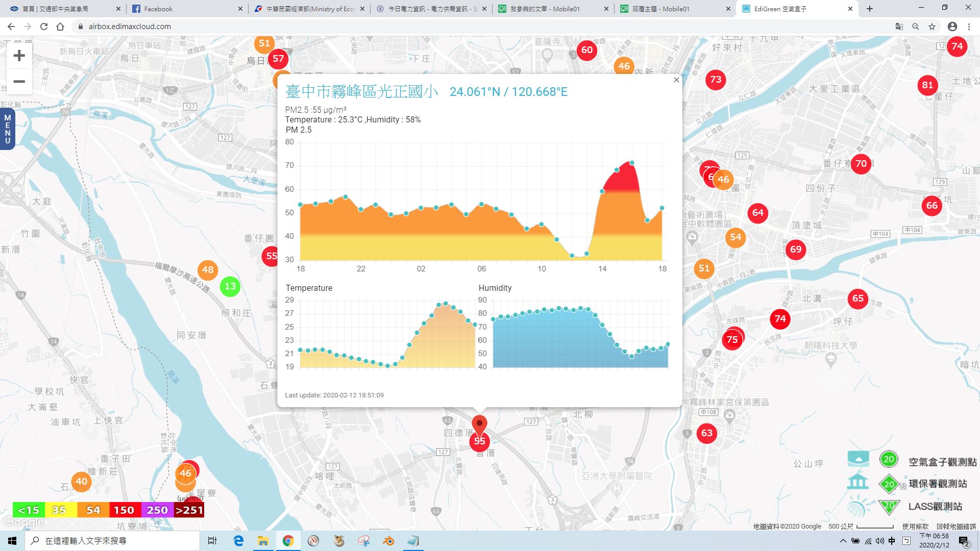The width and height of the screenshot is (980, 551).
Task: Close the station info popup
Action: pos(676,80)
